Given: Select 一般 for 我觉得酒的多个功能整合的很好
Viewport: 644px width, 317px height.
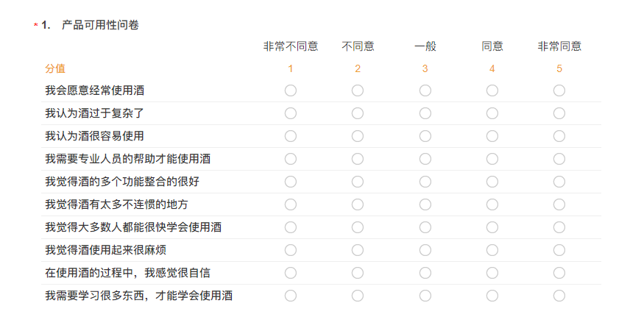Looking at the screenshot, I should click(425, 182).
